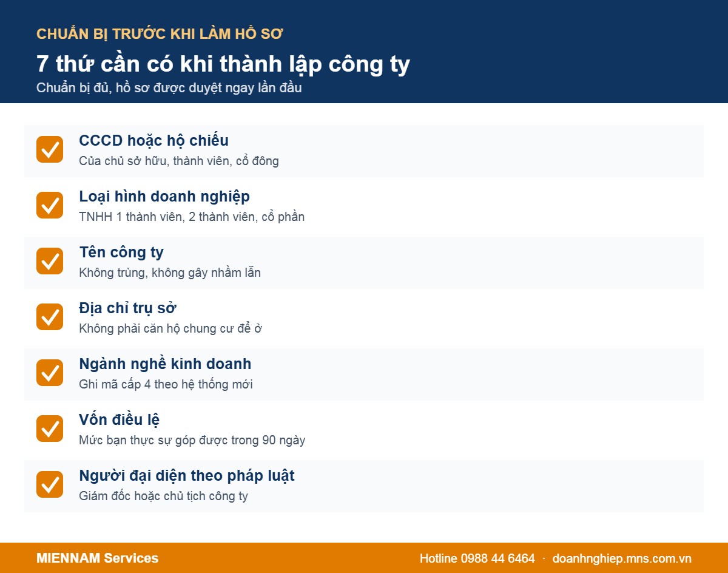Click checkbox for Người đại diện theo pháp luật
728x573 pixels.
click(x=50, y=484)
